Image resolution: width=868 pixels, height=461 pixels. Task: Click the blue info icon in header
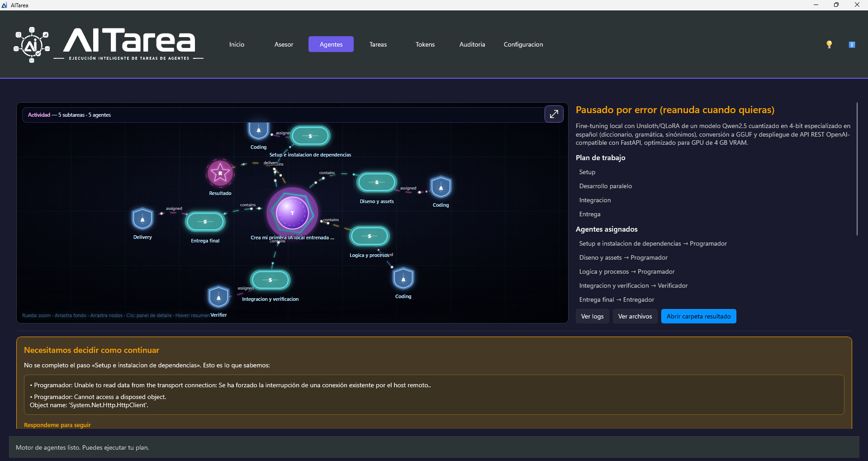click(x=852, y=44)
